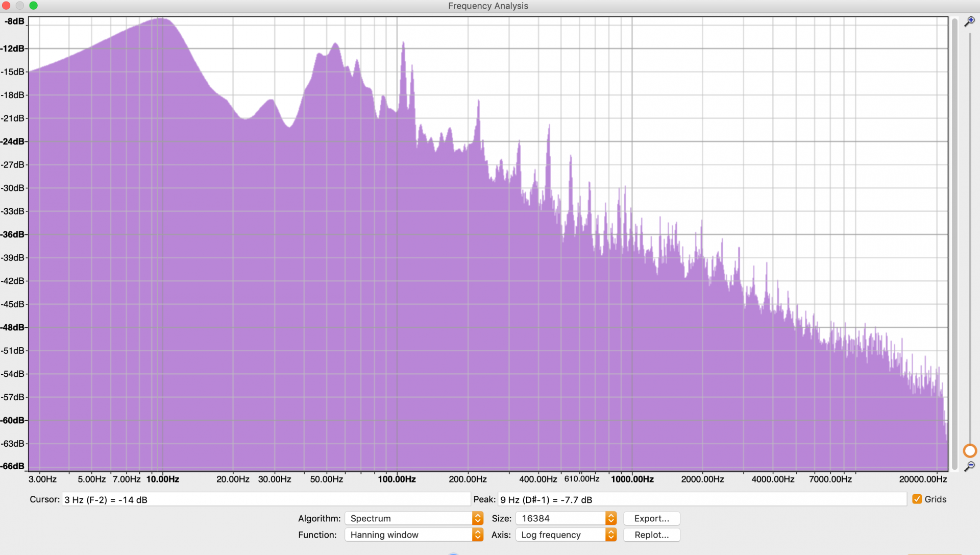Expand the Size dropdown set to 16384
This screenshot has height=555, width=980.
click(566, 518)
